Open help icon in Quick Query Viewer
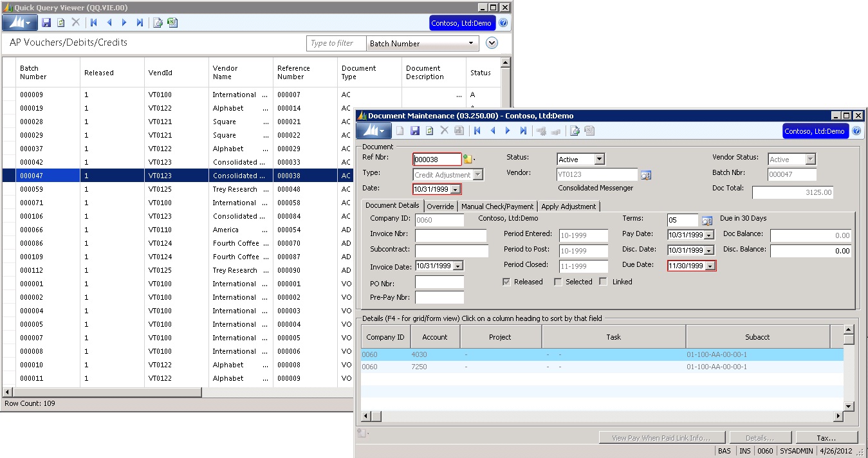 point(503,23)
